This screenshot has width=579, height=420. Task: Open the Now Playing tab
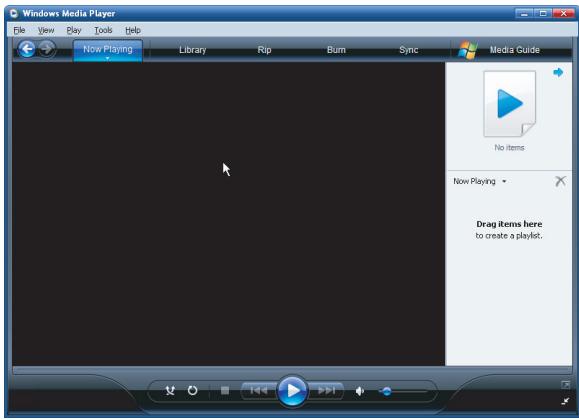click(107, 49)
